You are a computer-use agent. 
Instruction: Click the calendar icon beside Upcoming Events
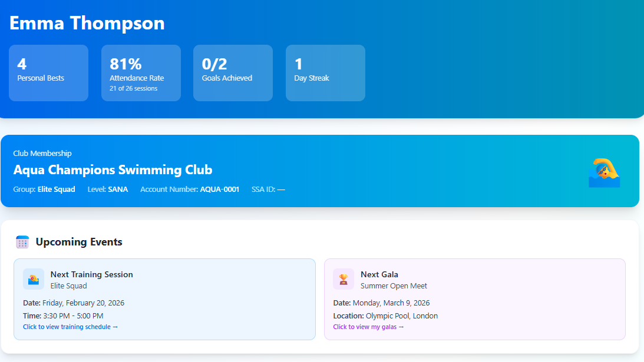(22, 241)
